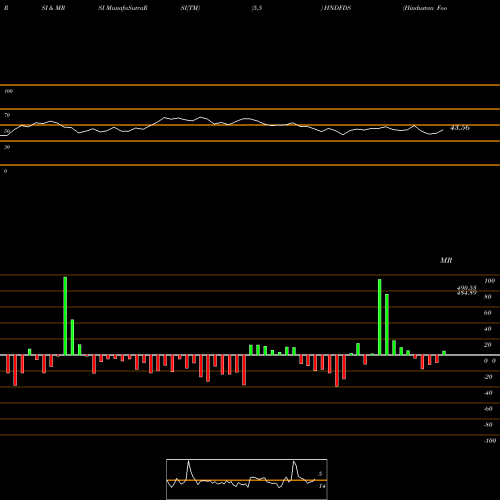Click the 'Hindustan Foo' company name text
500x500 pixels.
tap(425, 8)
